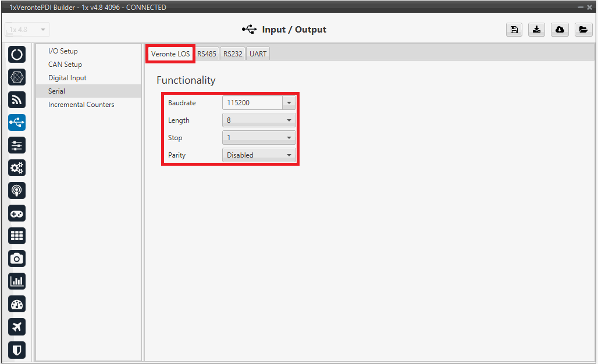Screen dimensions: 598x364
Task: Open the signal feed icon section
Action: pos(17,100)
